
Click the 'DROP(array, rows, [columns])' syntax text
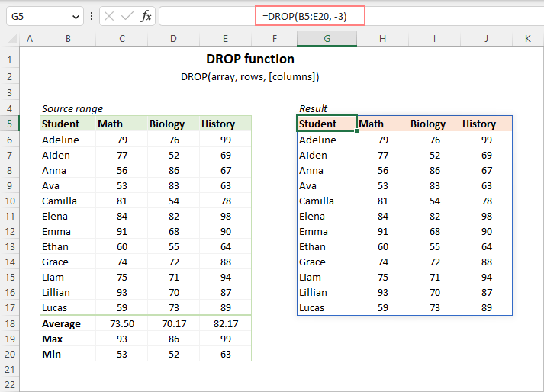click(x=249, y=77)
